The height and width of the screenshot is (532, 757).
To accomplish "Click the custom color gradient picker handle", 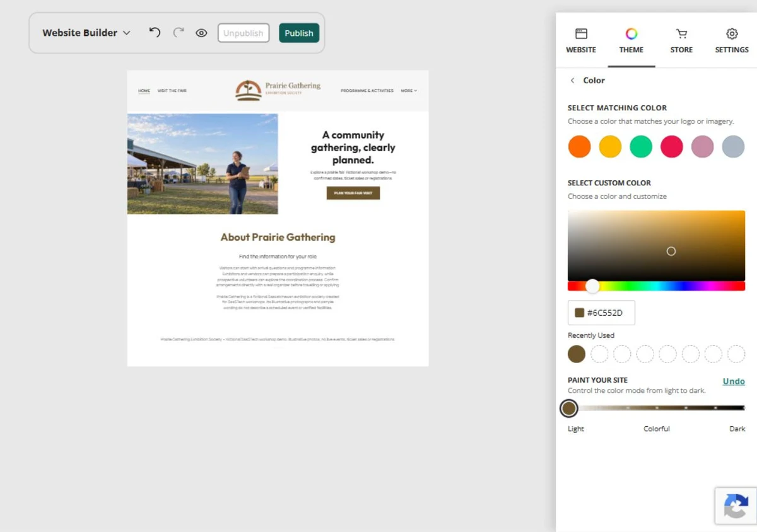I will click(x=671, y=251).
